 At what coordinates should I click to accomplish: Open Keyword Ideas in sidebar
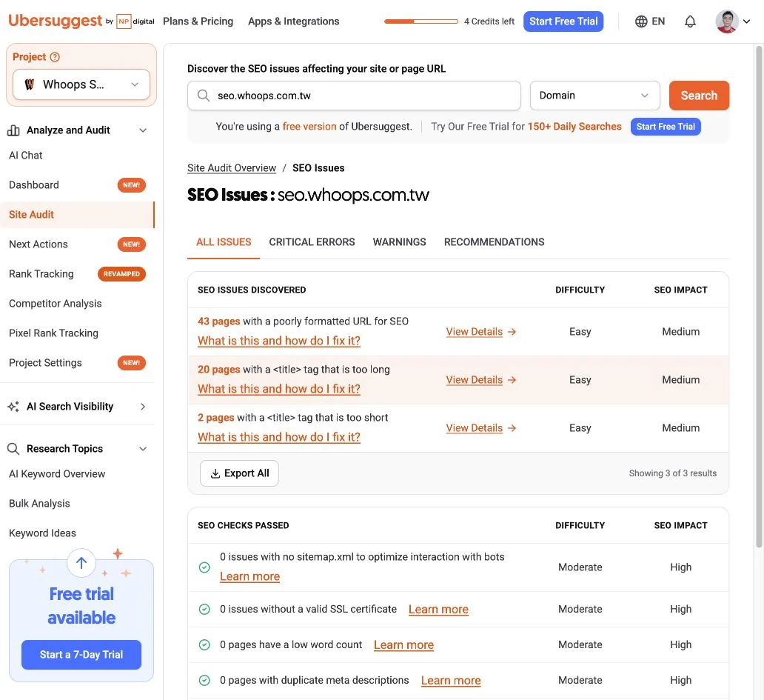pos(42,533)
